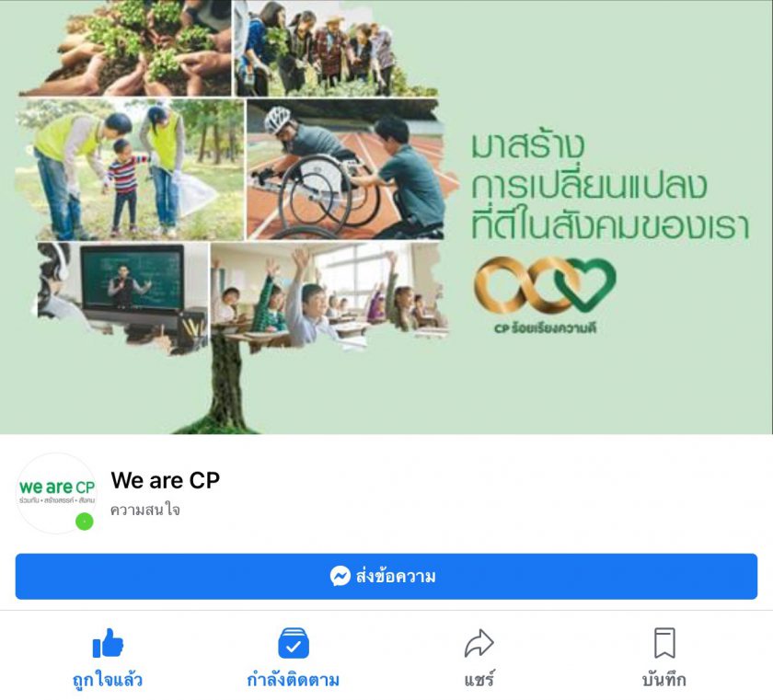Click the CP ร้อยเรียงความดี caption

point(545,327)
